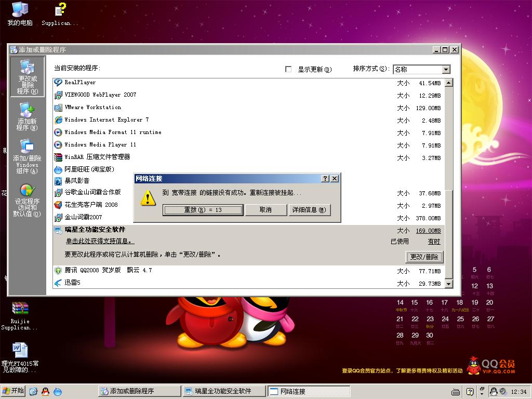Image resolution: width=532 pixels, height=399 pixels.
Task: Click the program list scroll down arrow
Action: click(x=448, y=284)
